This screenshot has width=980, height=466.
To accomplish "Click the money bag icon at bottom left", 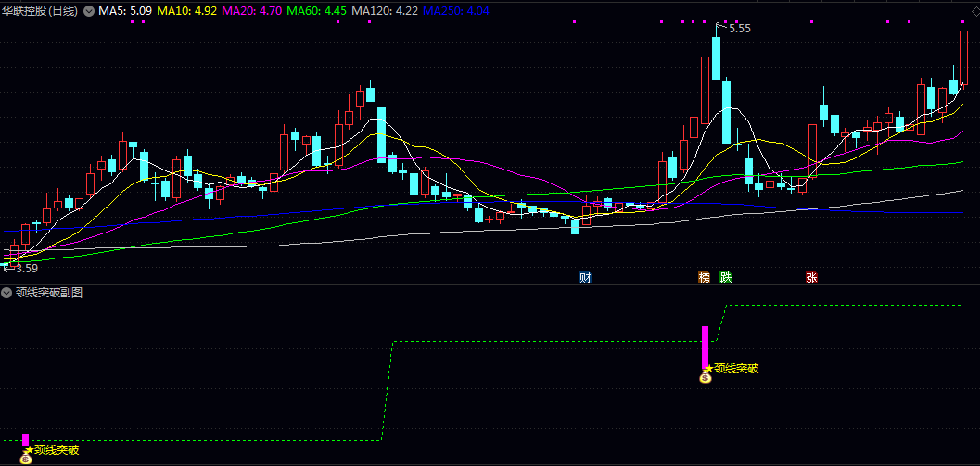I will click(x=26, y=459).
